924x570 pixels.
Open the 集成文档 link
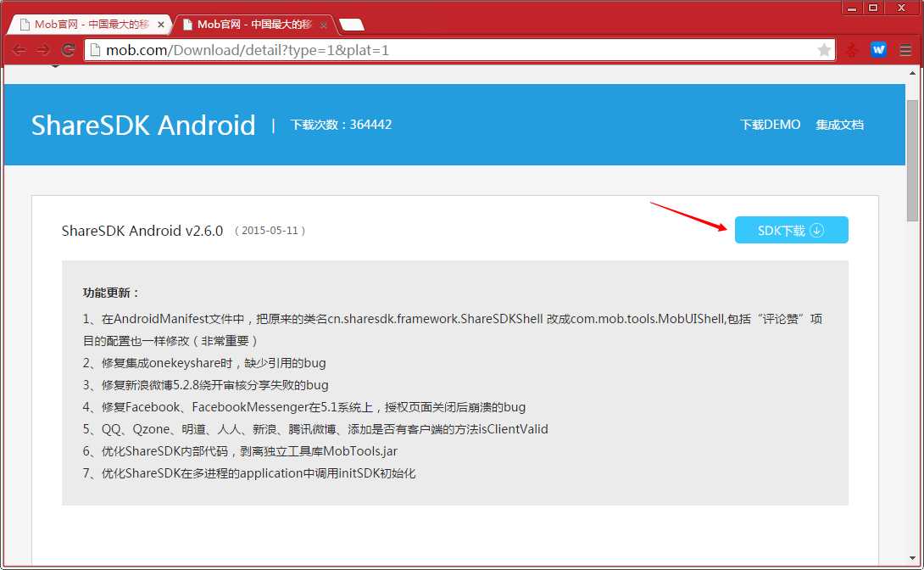click(x=840, y=125)
